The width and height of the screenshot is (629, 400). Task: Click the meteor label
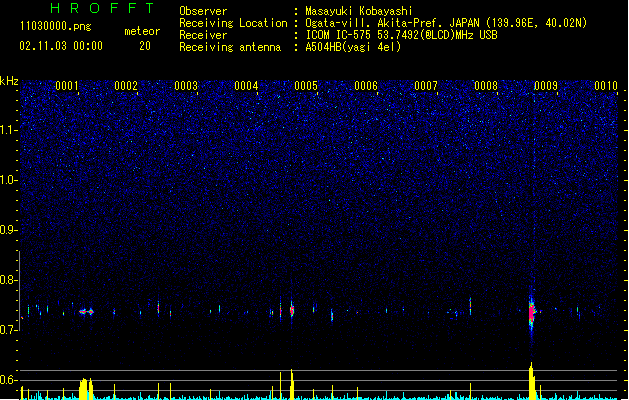pos(142,31)
